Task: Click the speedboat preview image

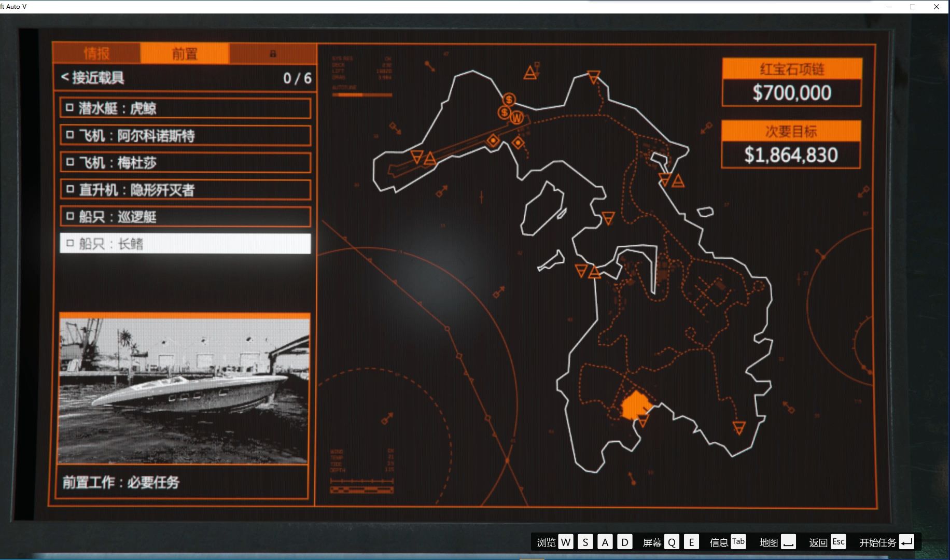Action: pyautogui.click(x=185, y=391)
